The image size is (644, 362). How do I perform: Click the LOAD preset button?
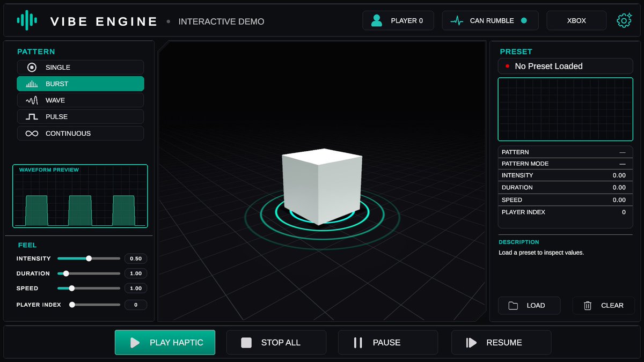(529, 306)
